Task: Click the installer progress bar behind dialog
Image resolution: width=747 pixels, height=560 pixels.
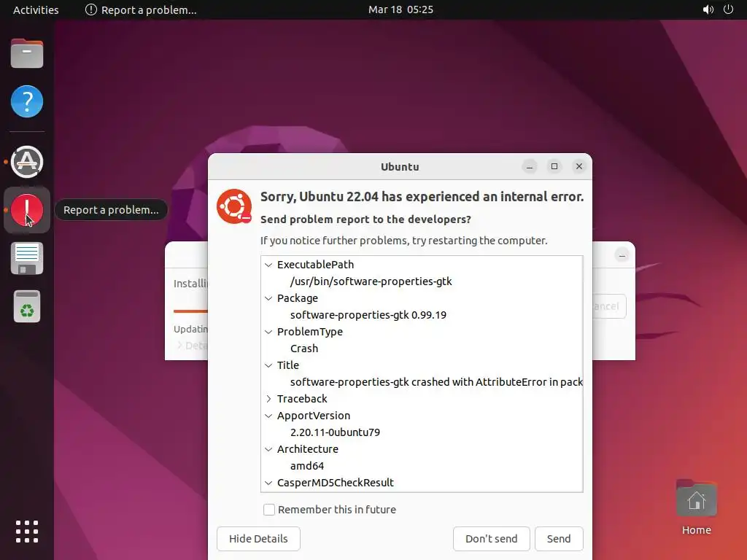Action: (x=190, y=311)
